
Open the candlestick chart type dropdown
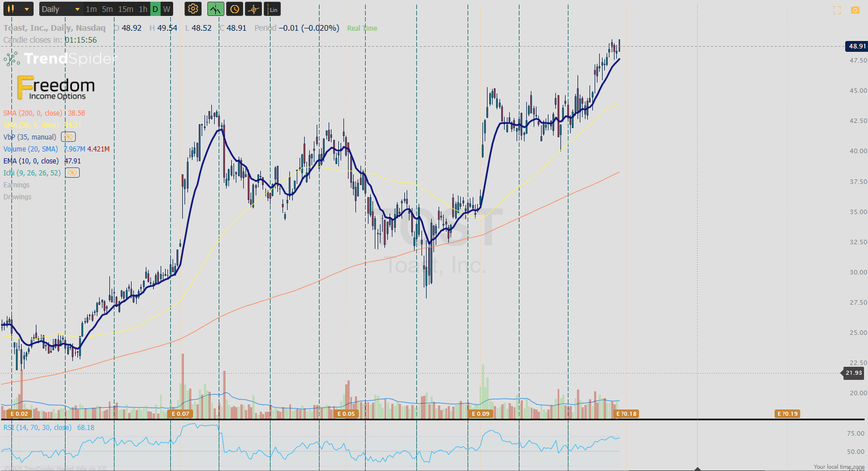(x=18, y=9)
